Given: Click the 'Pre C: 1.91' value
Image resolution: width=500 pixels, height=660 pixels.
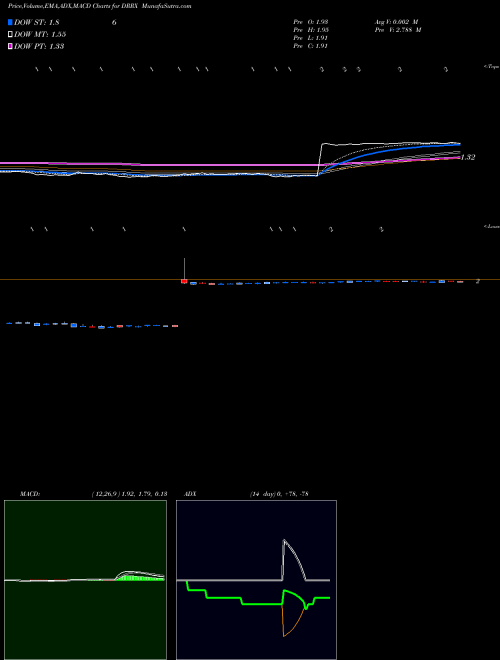Looking at the screenshot, I should point(311,46).
